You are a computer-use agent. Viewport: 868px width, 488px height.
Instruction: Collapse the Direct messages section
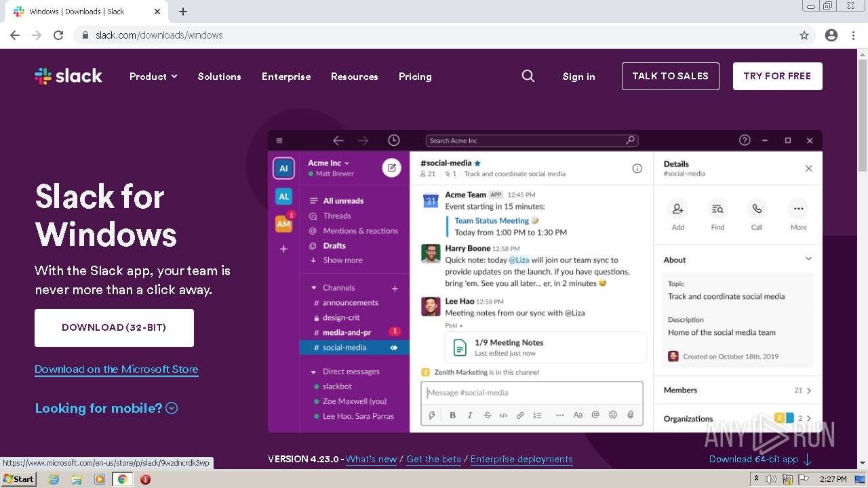(x=313, y=372)
